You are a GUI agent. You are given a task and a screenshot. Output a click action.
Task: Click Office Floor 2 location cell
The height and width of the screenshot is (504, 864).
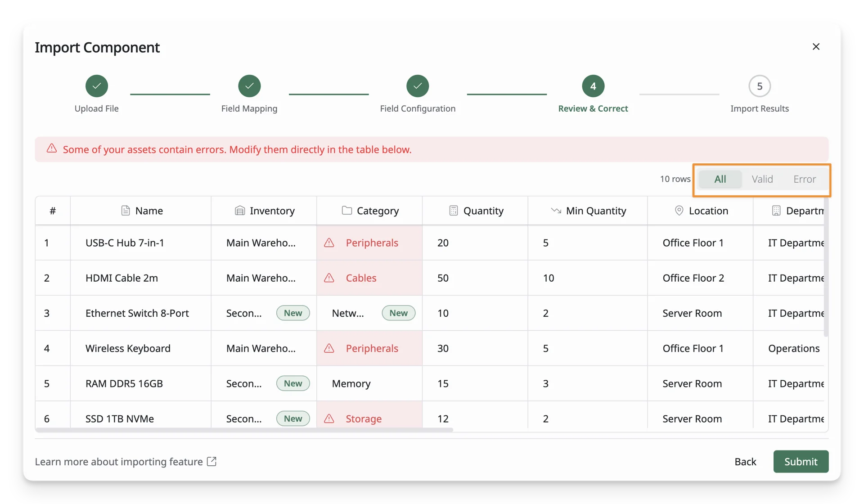coord(700,278)
